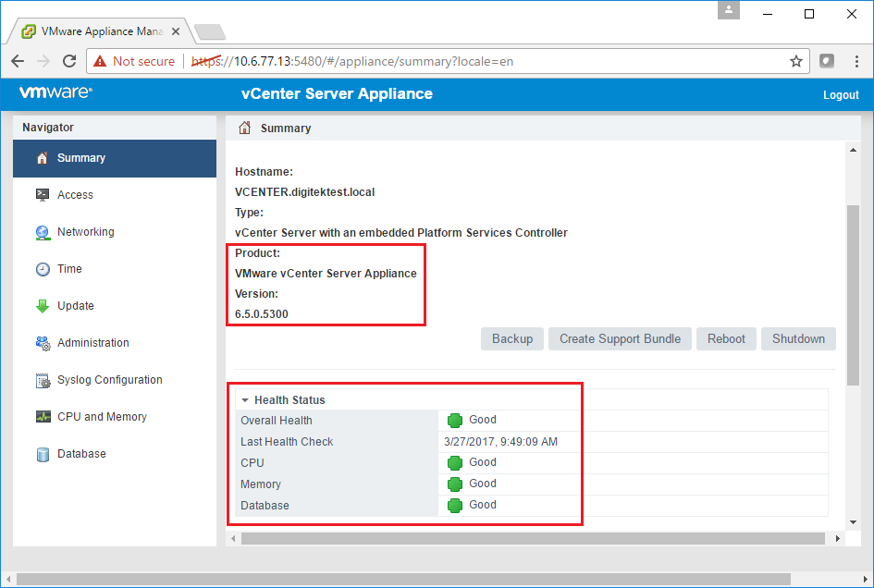Close the VMware Appliance browser tab
Screen dimensions: 874x588
click(x=176, y=31)
